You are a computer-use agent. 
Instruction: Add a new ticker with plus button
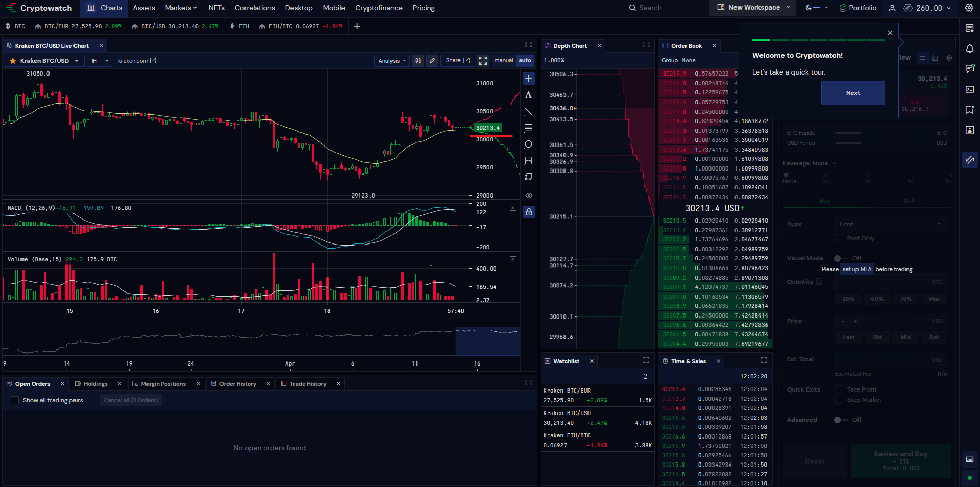(x=357, y=26)
